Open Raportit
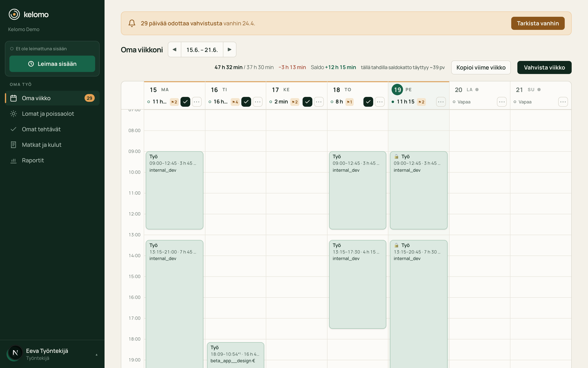588x368 pixels. click(52, 160)
